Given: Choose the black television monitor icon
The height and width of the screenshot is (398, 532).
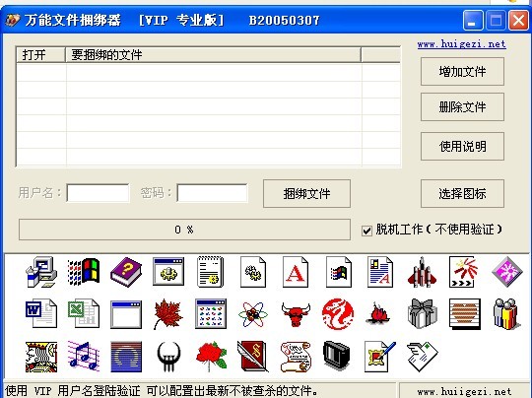Looking at the screenshot, I should (337, 356).
